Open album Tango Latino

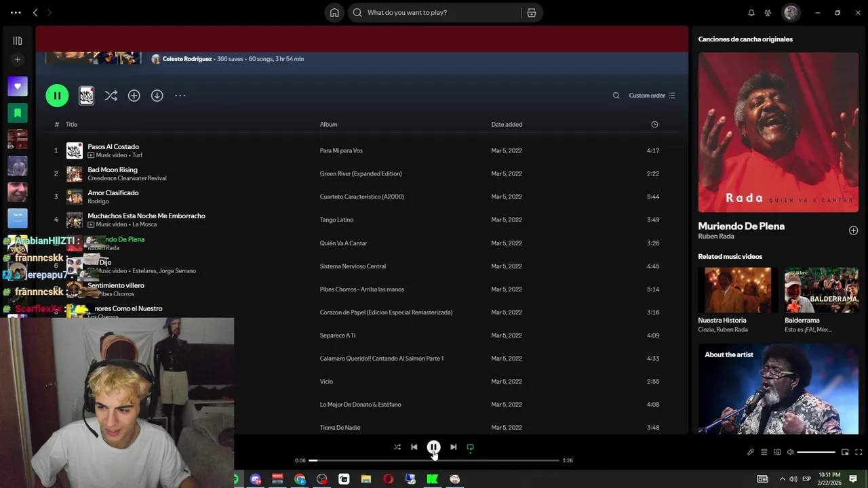(x=336, y=220)
